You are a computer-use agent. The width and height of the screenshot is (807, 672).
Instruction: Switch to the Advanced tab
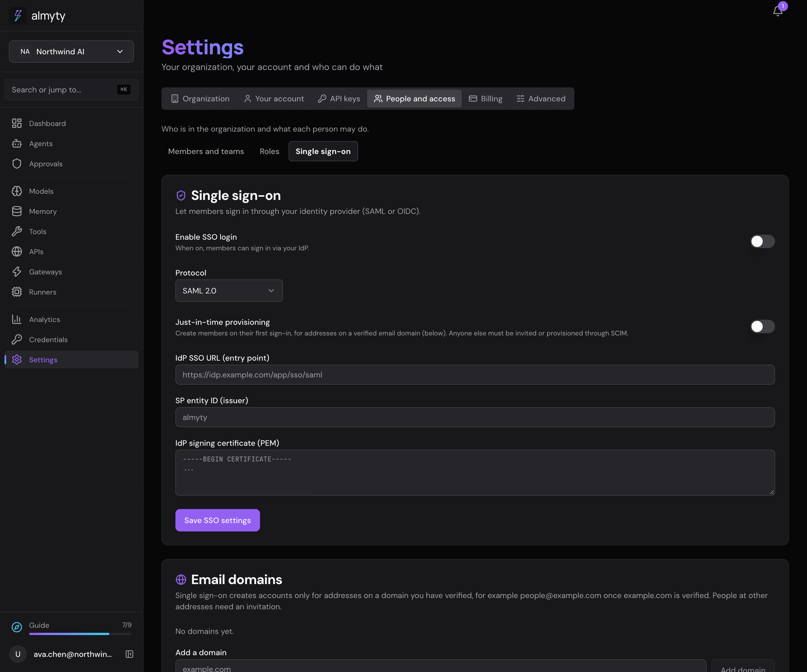541,99
